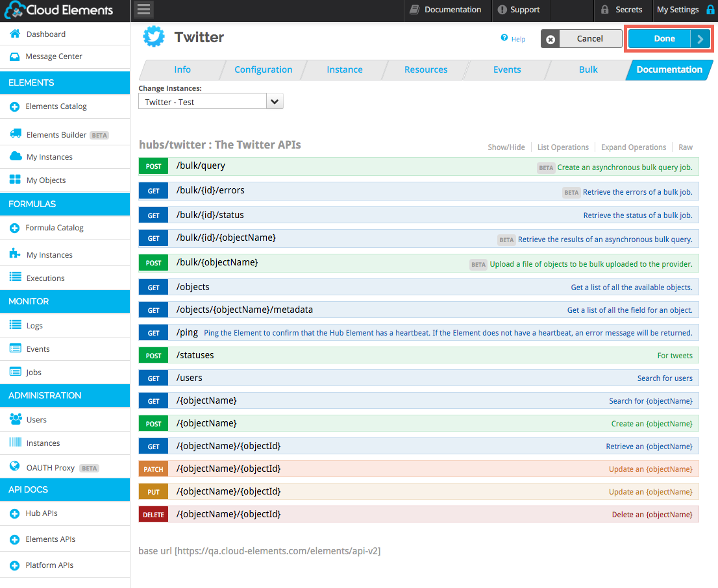This screenshot has width=718, height=588.
Task: Click the Elements APIs plus icon
Action: [15, 540]
